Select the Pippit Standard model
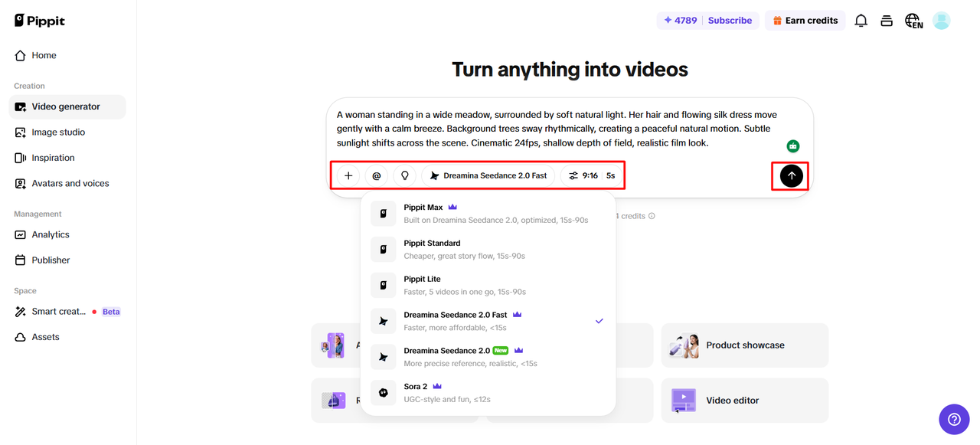 (x=488, y=250)
